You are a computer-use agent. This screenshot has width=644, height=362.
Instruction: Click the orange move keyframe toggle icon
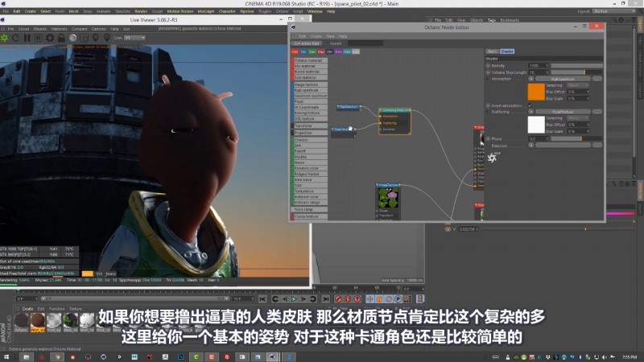369,298
